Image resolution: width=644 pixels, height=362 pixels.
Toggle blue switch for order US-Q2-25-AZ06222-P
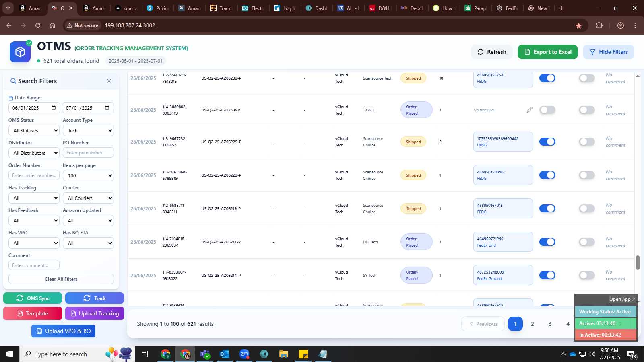[x=547, y=175]
